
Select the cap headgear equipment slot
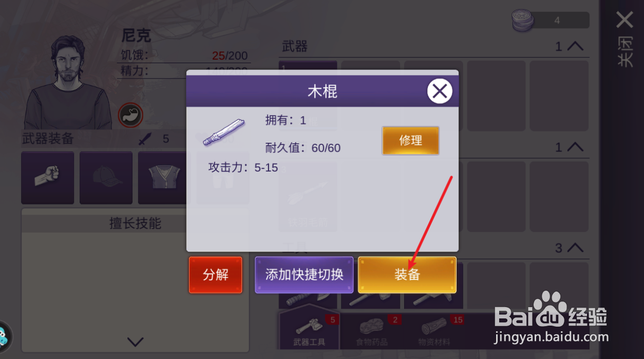[x=106, y=178]
